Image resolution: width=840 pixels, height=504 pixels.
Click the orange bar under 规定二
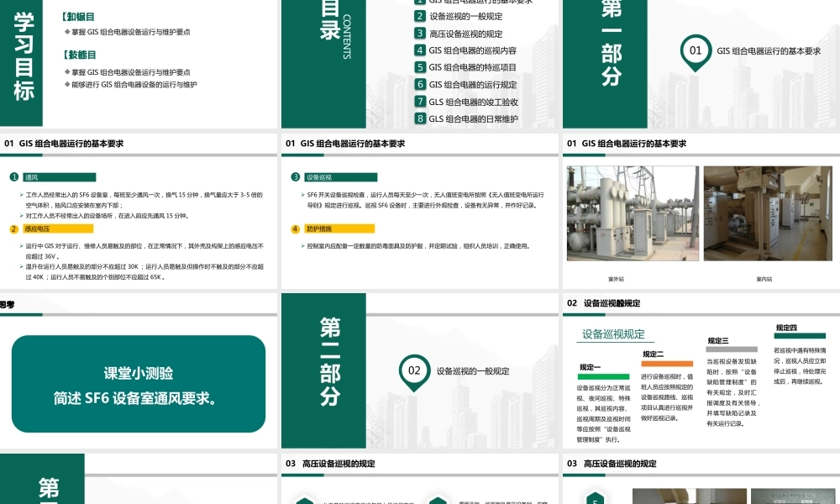pos(667,364)
